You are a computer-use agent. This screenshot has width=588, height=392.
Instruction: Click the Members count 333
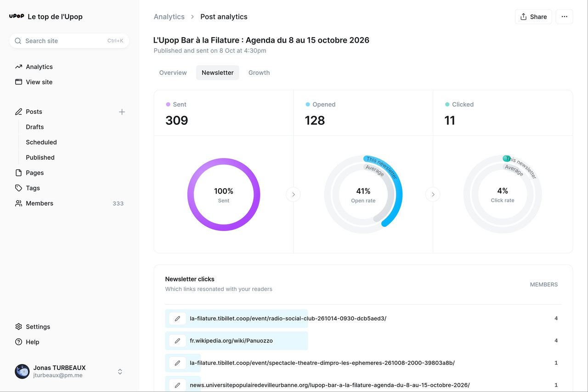coord(118,203)
